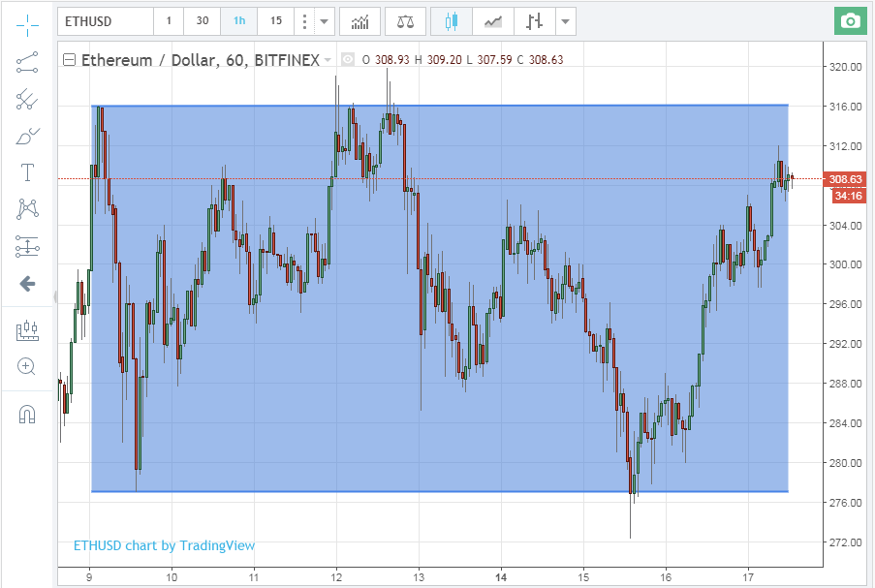875x588 pixels.
Task: Select the text annotation tool
Action: (27, 172)
